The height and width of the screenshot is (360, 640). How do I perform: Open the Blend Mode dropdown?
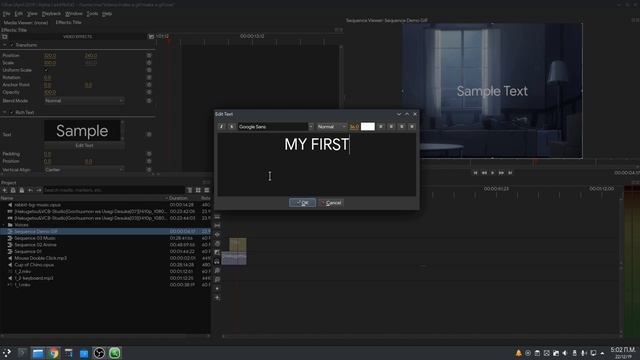point(84,100)
